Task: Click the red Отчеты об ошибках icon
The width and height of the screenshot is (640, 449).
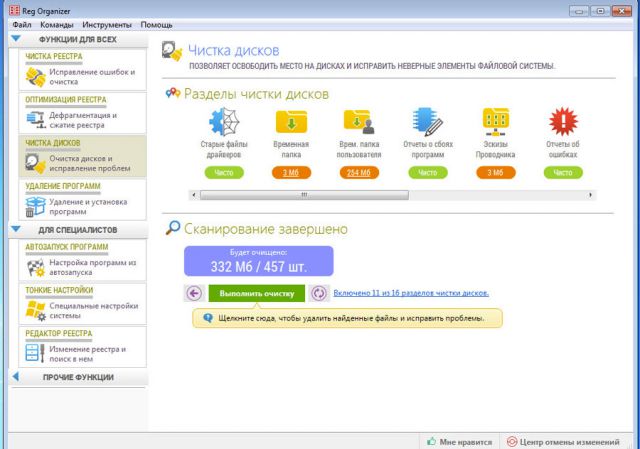Action: click(563, 124)
